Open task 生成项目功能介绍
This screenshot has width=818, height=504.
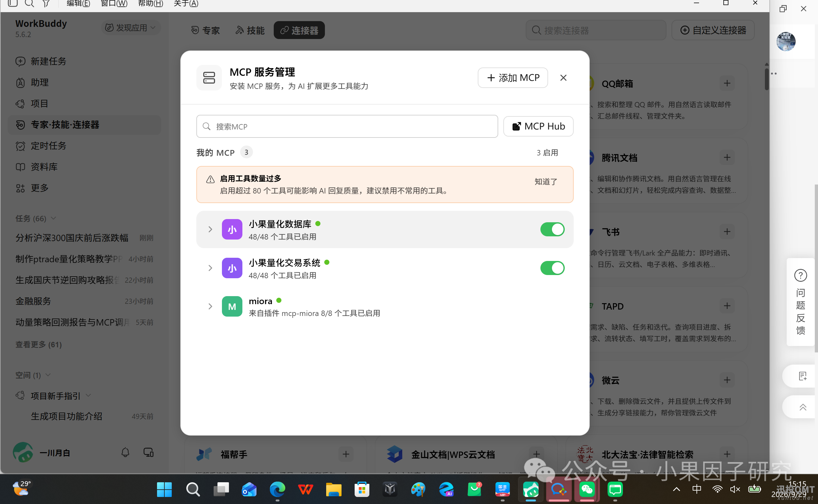(x=84, y=416)
